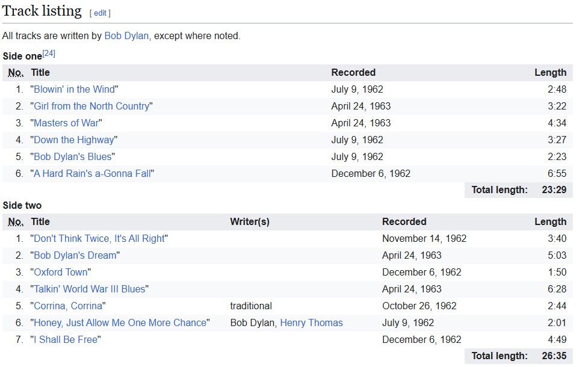Click the edit link beside Track listing

point(100,13)
